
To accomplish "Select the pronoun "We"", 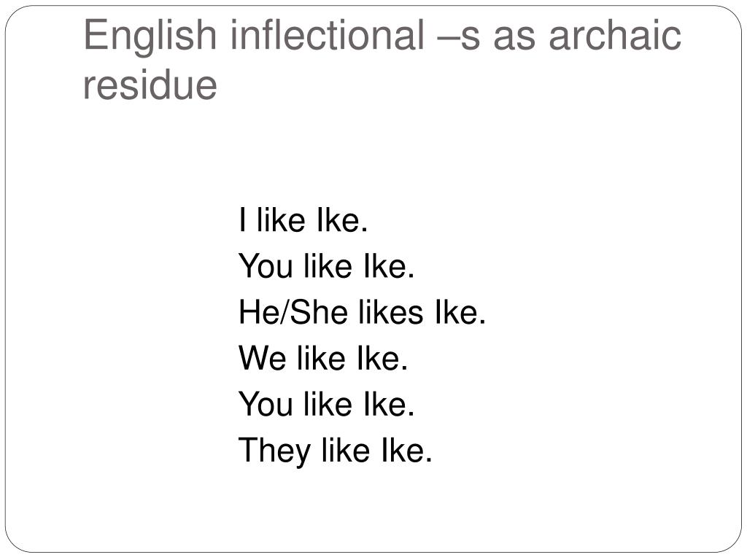I will pyautogui.click(x=262, y=358).
